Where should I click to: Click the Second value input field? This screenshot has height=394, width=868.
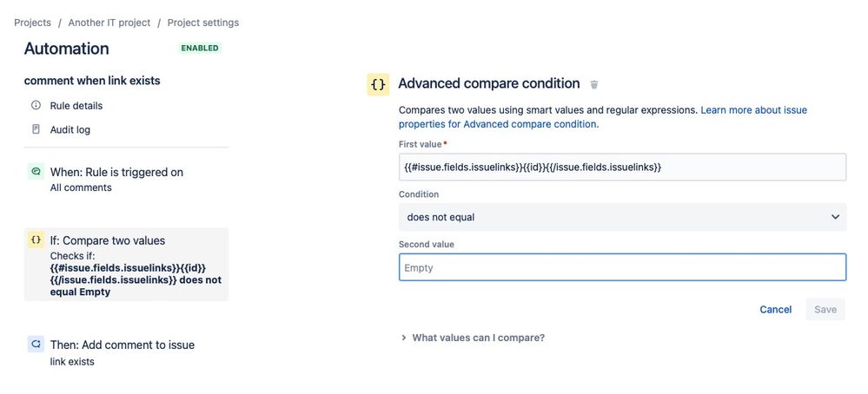(x=622, y=267)
